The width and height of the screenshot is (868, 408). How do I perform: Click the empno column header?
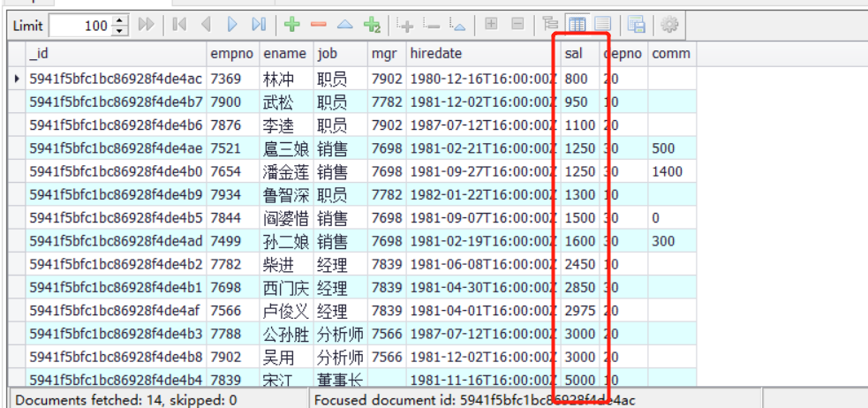tap(233, 54)
